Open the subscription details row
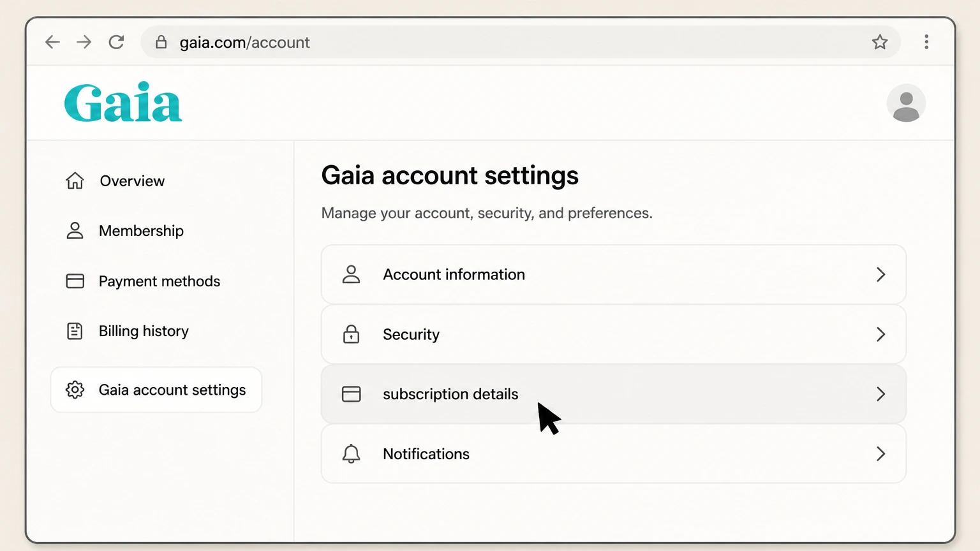This screenshot has width=980, height=551. point(614,394)
